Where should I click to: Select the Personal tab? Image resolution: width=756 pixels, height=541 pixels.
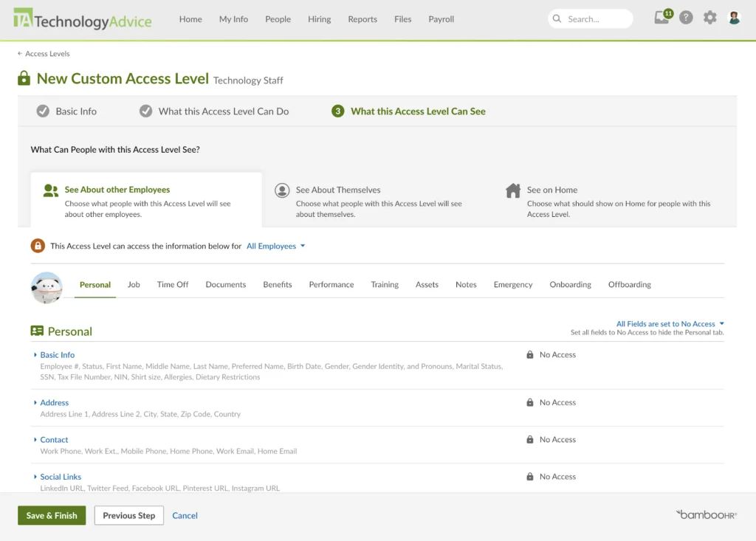pyautogui.click(x=95, y=284)
